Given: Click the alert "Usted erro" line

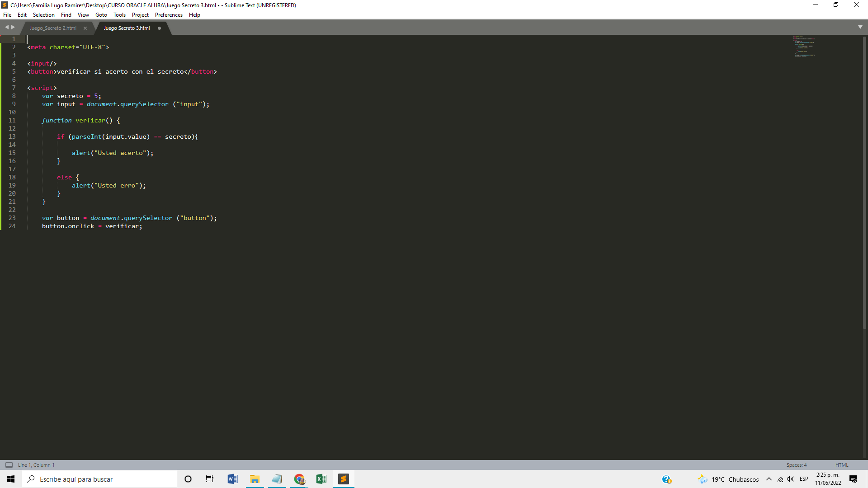Looking at the screenshot, I should point(109,186).
